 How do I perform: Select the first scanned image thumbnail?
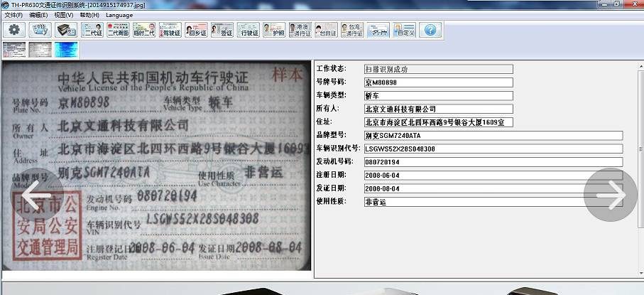point(14,50)
